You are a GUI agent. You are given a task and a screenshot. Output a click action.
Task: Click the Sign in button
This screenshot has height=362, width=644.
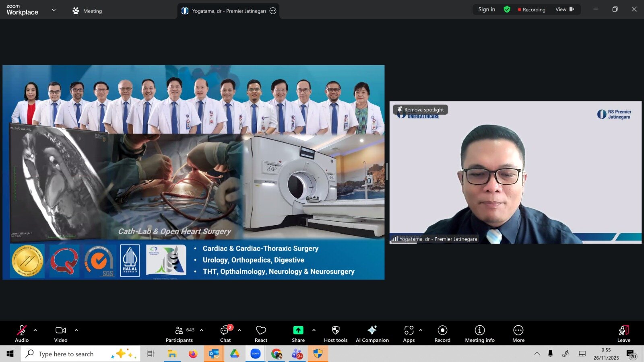pos(487,9)
